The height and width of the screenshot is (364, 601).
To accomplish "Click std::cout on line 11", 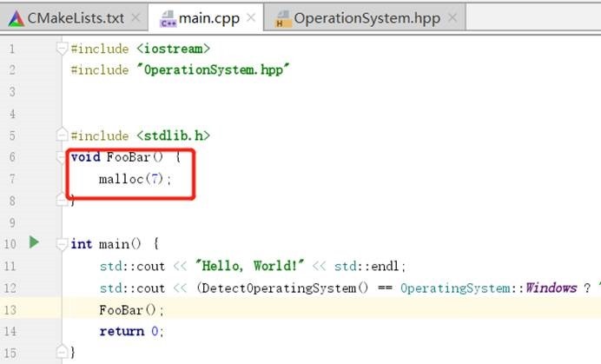I will click(132, 266).
